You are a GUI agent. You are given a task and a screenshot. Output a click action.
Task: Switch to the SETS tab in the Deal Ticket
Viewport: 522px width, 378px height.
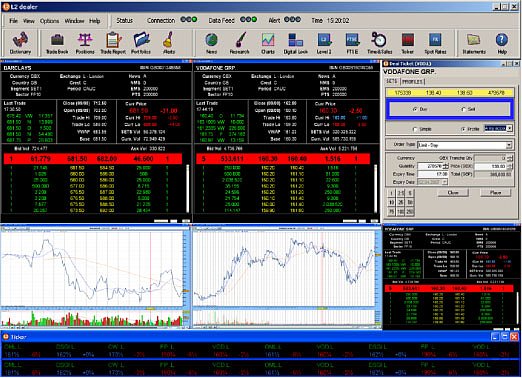(392, 81)
